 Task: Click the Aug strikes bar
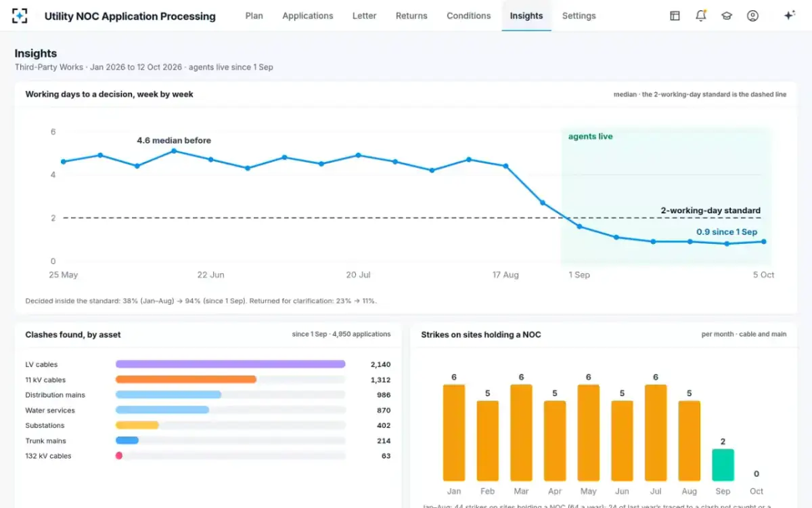(x=690, y=441)
